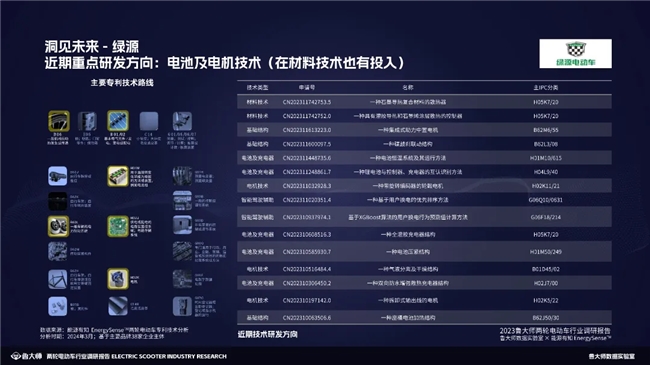Click the 主要专利技术路线 heading

coord(122,83)
